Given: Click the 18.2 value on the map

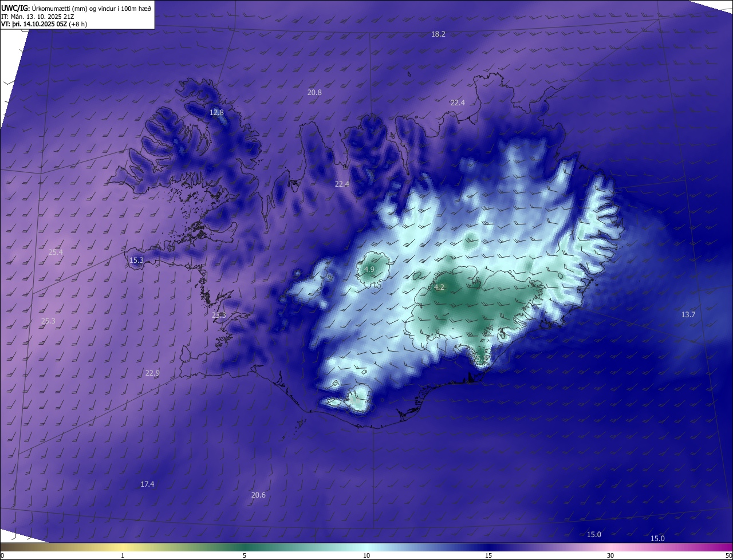Looking at the screenshot, I should (x=438, y=34).
